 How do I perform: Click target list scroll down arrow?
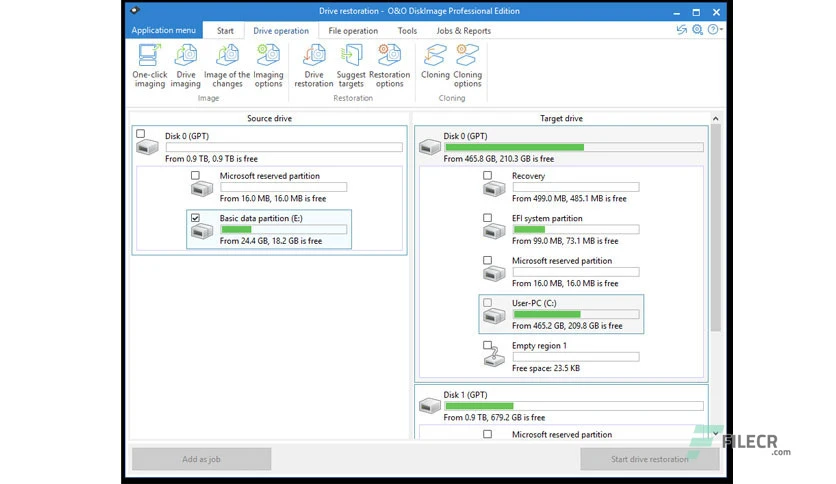(716, 433)
